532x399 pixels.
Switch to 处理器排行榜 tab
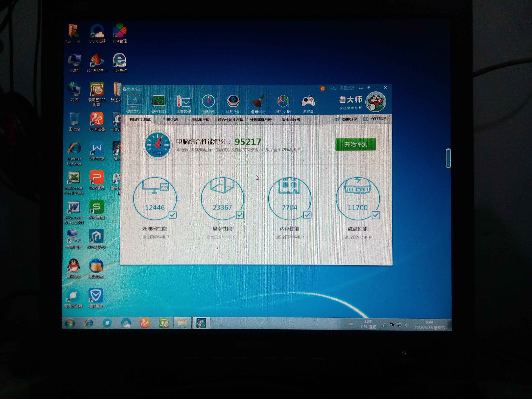click(261, 120)
